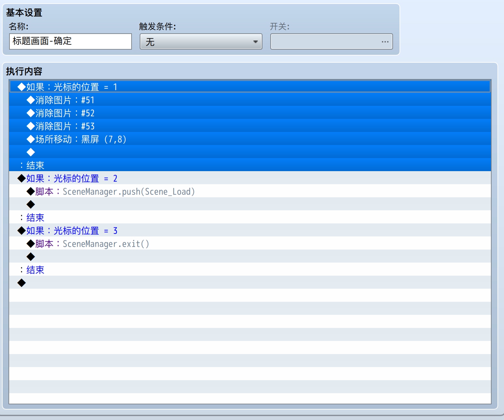
Task: Click the 名称 input field
Action: [x=71, y=41]
